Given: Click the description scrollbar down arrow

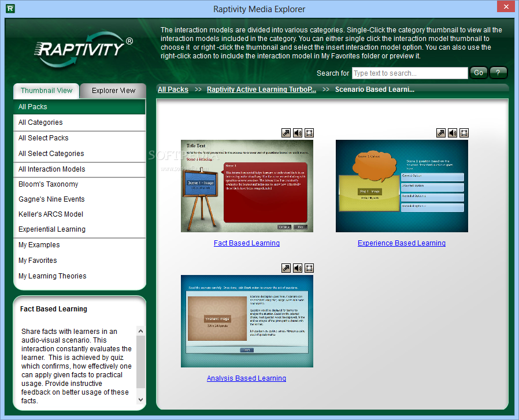Looking at the screenshot, I should 140,399.
